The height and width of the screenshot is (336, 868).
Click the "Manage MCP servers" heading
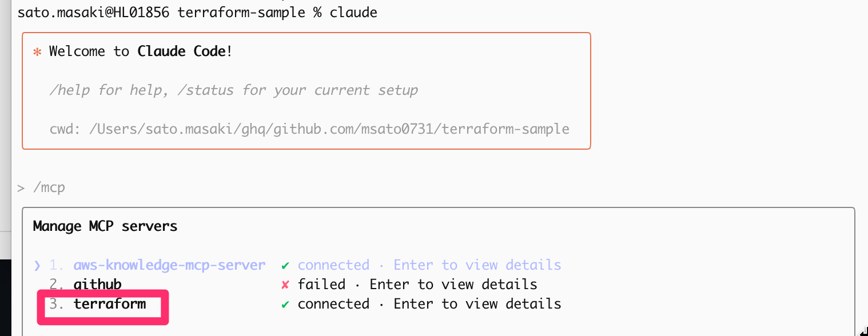coord(105,226)
